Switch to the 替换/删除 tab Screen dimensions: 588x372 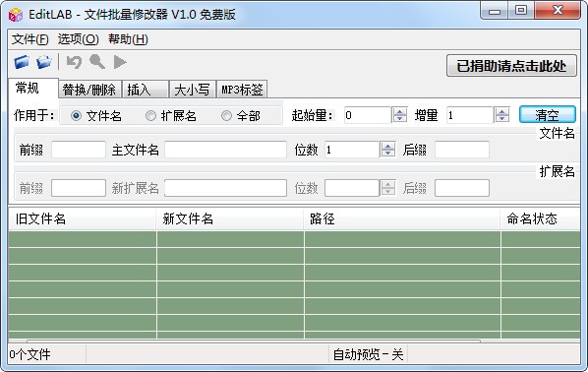pos(89,90)
